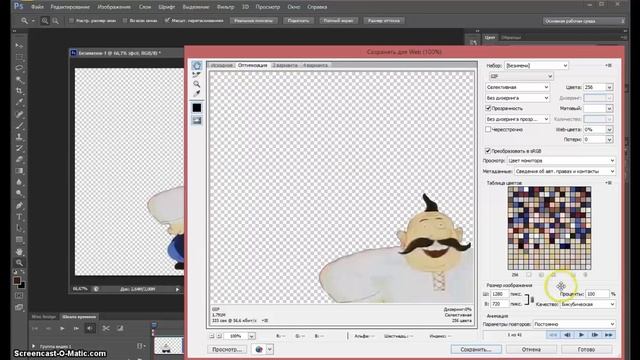This screenshot has width=640, height=360.
Task: Toggle scrubby zoom checkbox in options bar
Action: coord(167,20)
